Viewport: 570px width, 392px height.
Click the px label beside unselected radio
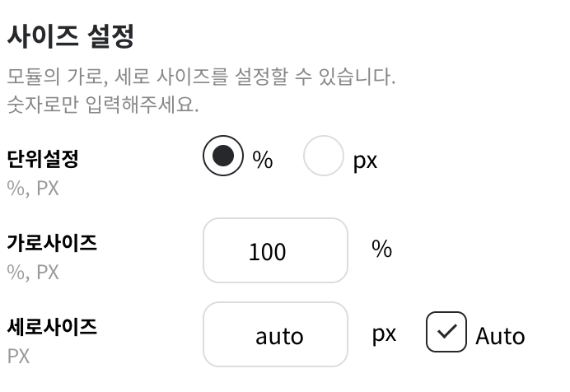pyautogui.click(x=365, y=161)
